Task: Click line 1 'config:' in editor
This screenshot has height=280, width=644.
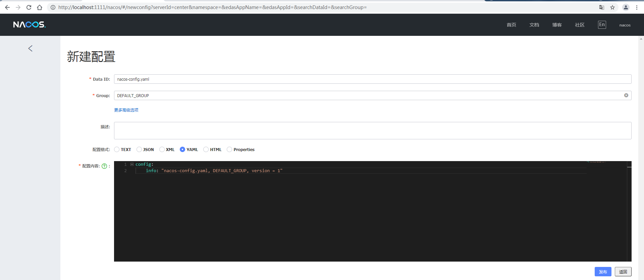Action: (x=145, y=164)
